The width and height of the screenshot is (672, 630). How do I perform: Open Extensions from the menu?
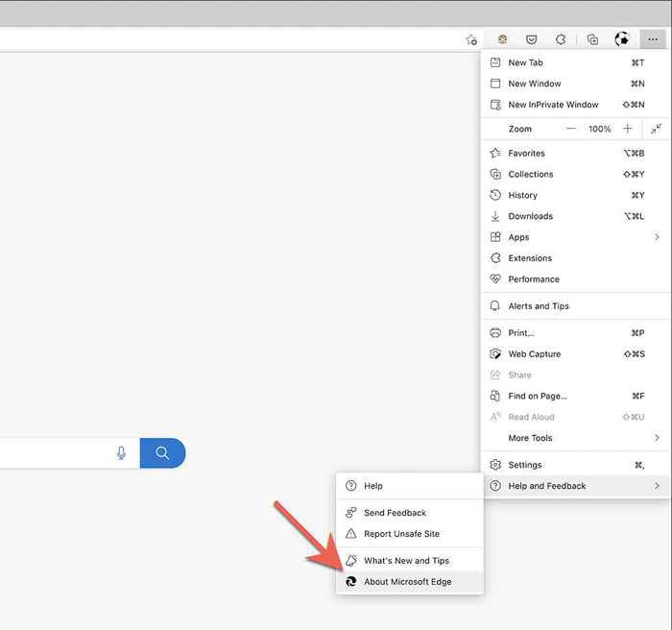click(x=575, y=258)
